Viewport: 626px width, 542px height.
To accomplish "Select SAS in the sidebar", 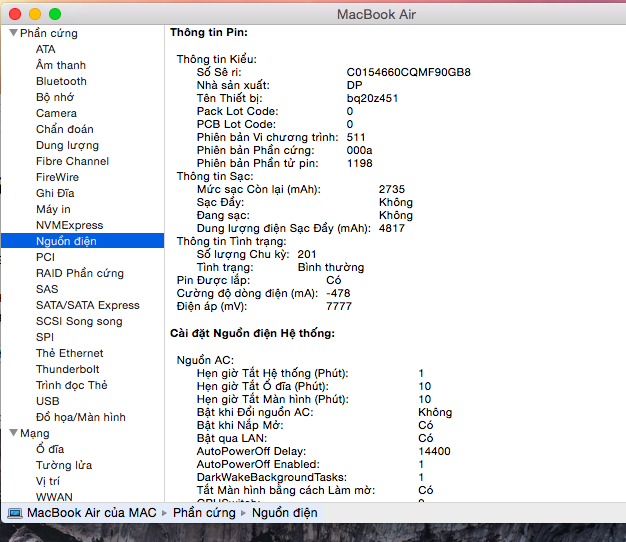I will click(47, 289).
